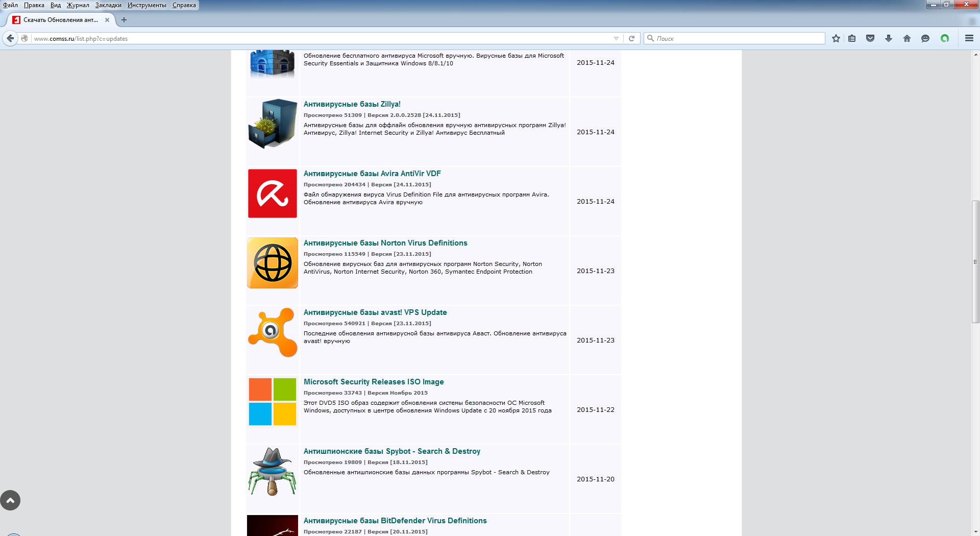Open the hamburger menu button
Viewport: 980px width, 536px height.
pos(969,38)
